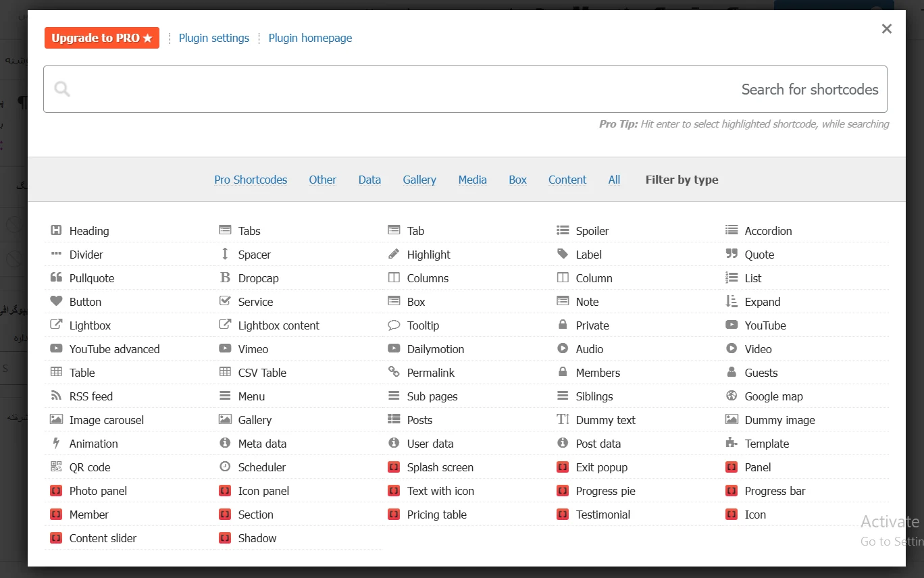Click the Permalink chain icon
The height and width of the screenshot is (578, 924).
click(x=394, y=373)
